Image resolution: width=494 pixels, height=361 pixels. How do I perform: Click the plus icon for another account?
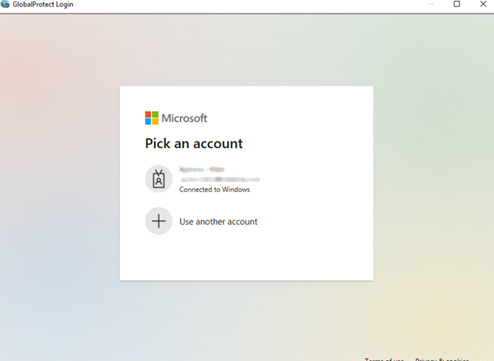pyautogui.click(x=159, y=221)
